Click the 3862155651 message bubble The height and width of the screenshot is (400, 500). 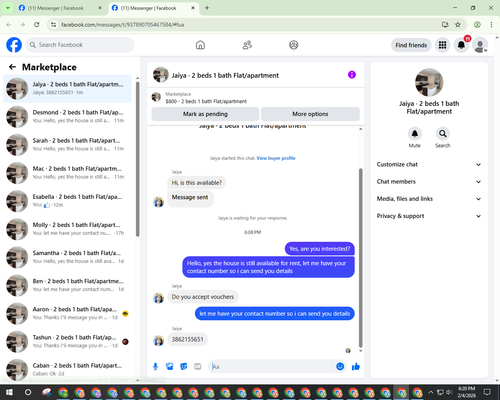coord(187,339)
